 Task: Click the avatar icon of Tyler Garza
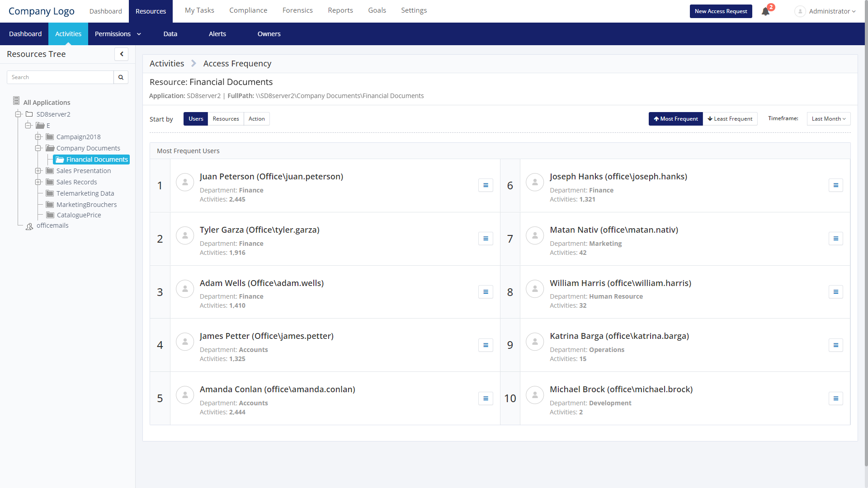coord(185,235)
